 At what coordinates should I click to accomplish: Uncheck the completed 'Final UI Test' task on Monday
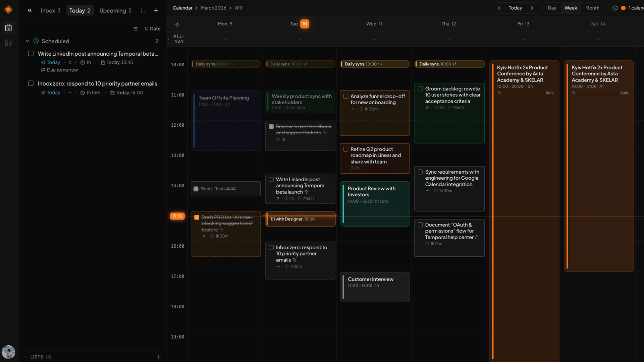point(196,189)
